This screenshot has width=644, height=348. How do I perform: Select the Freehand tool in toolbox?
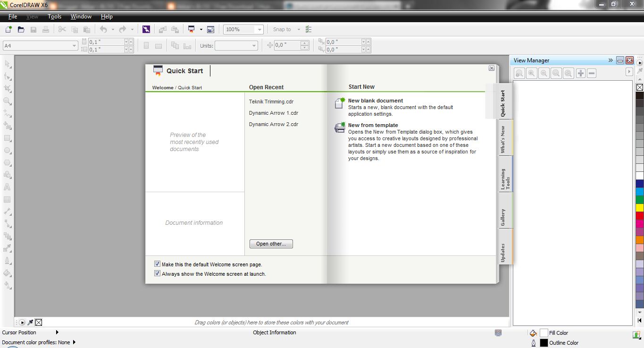tap(8, 113)
